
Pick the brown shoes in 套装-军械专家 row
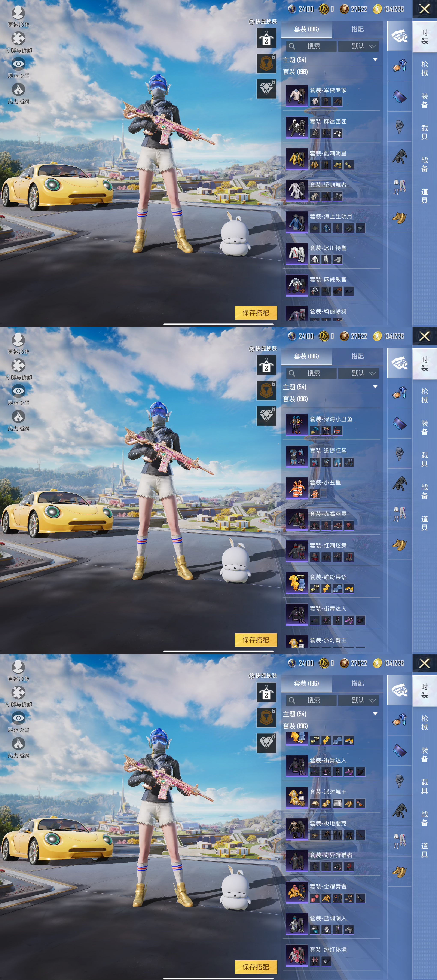pos(337,102)
